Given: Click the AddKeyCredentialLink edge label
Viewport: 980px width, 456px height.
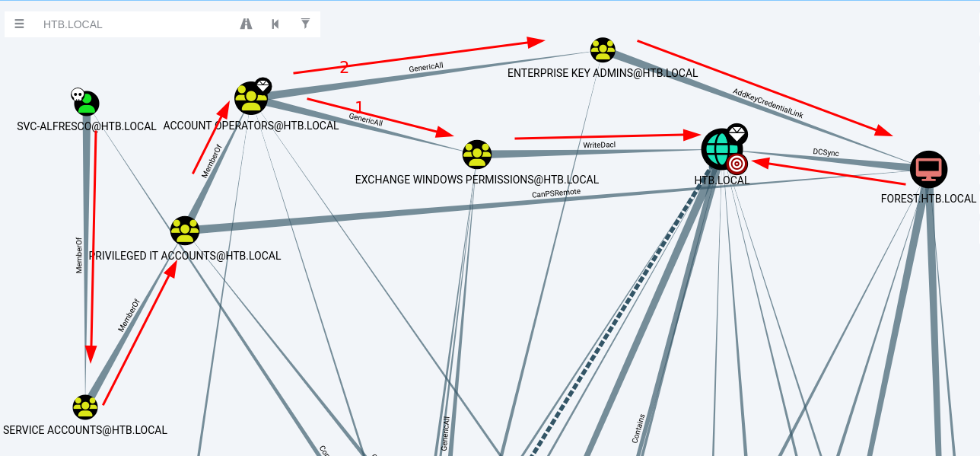Looking at the screenshot, I should point(768,103).
